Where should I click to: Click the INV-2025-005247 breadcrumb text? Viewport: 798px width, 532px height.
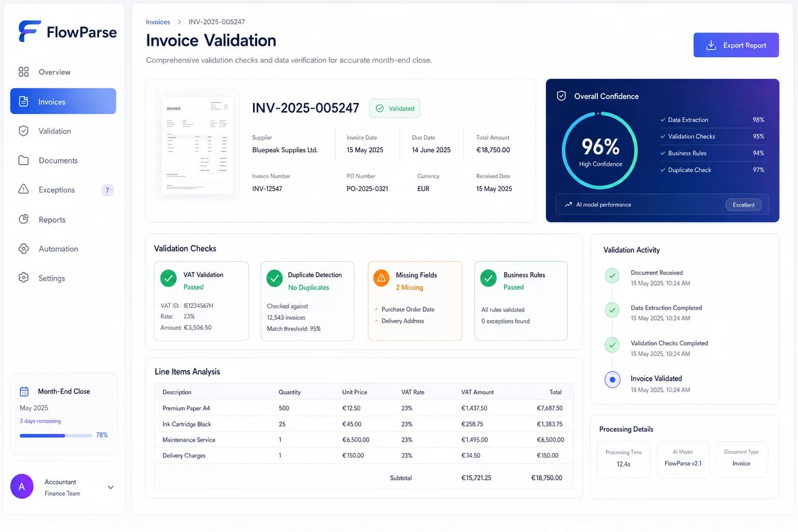point(217,22)
